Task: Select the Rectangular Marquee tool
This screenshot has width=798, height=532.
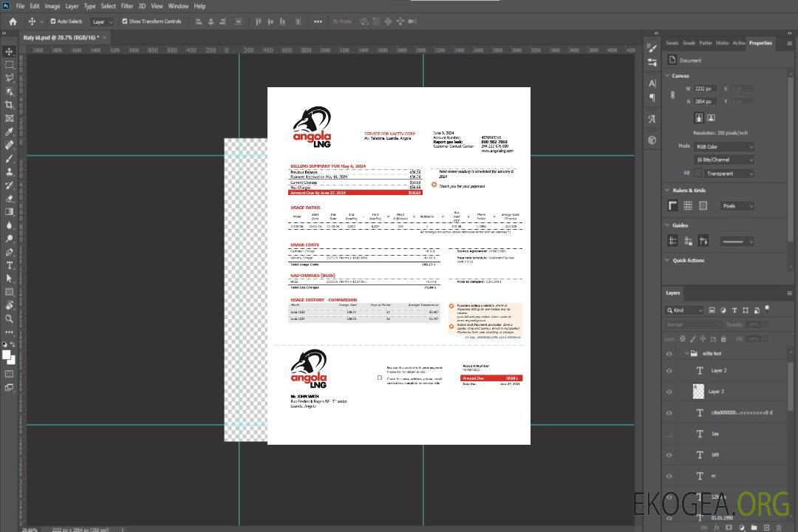Action: [x=10, y=65]
